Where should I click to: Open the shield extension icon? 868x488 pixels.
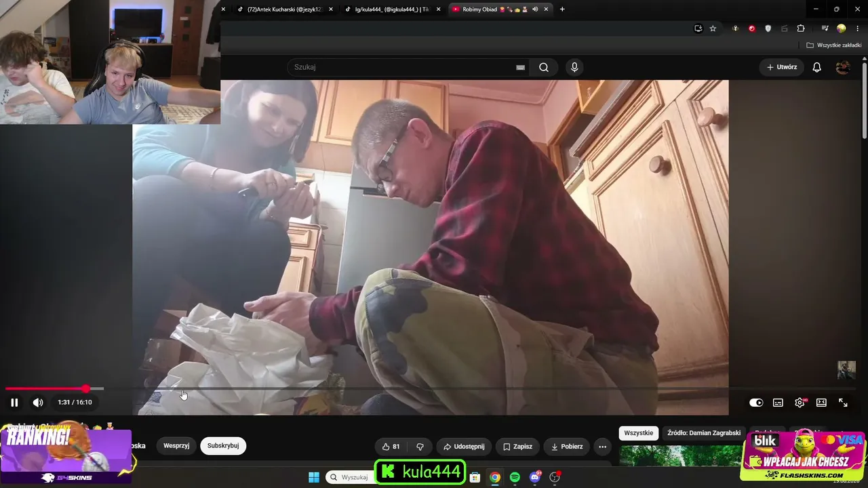pos(768,28)
